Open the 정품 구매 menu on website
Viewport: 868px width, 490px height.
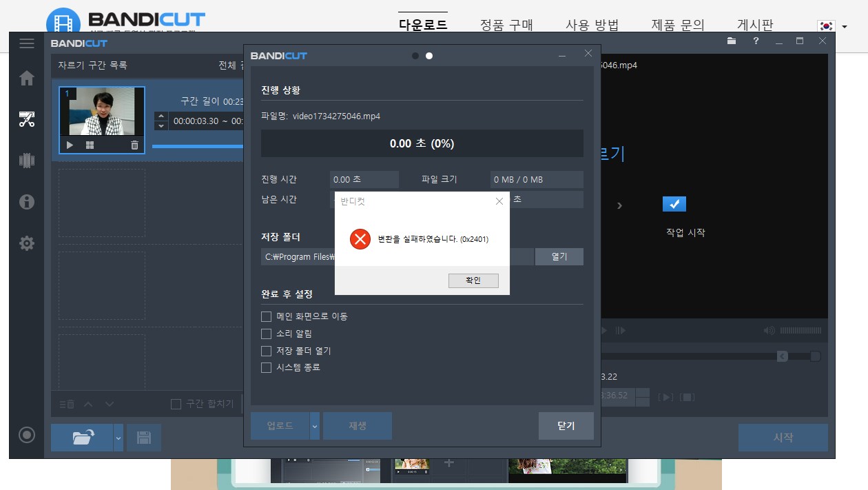coord(506,25)
